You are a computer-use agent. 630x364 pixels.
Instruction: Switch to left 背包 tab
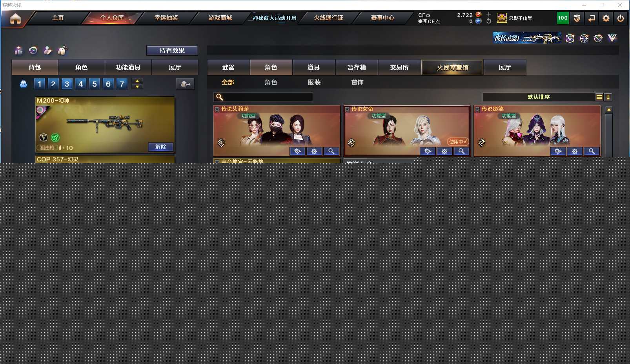(35, 67)
